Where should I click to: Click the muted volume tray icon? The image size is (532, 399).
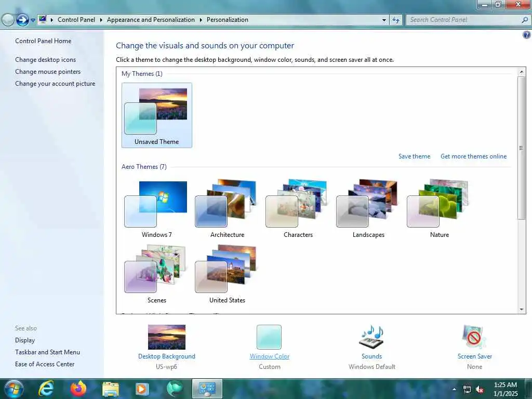click(x=480, y=390)
